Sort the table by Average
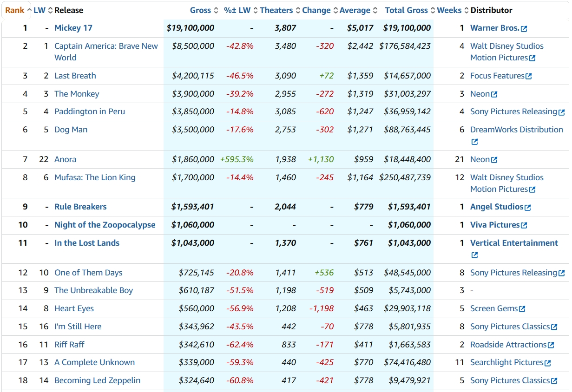 (x=359, y=10)
